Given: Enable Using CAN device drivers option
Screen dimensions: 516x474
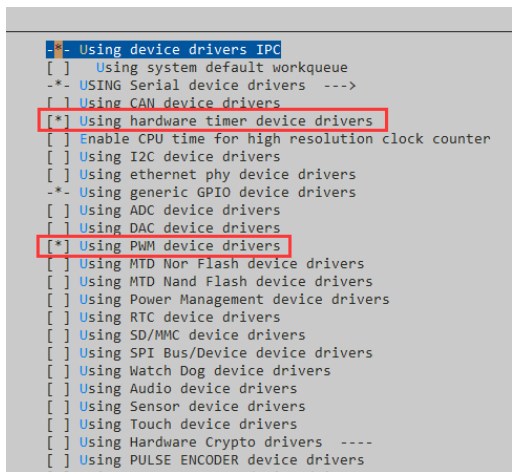Looking at the screenshot, I should pos(163,103).
